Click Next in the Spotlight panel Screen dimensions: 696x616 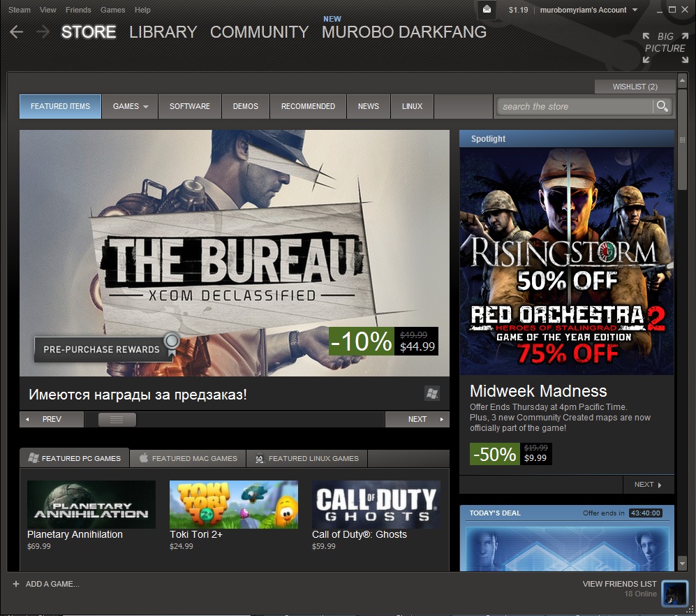click(x=648, y=485)
